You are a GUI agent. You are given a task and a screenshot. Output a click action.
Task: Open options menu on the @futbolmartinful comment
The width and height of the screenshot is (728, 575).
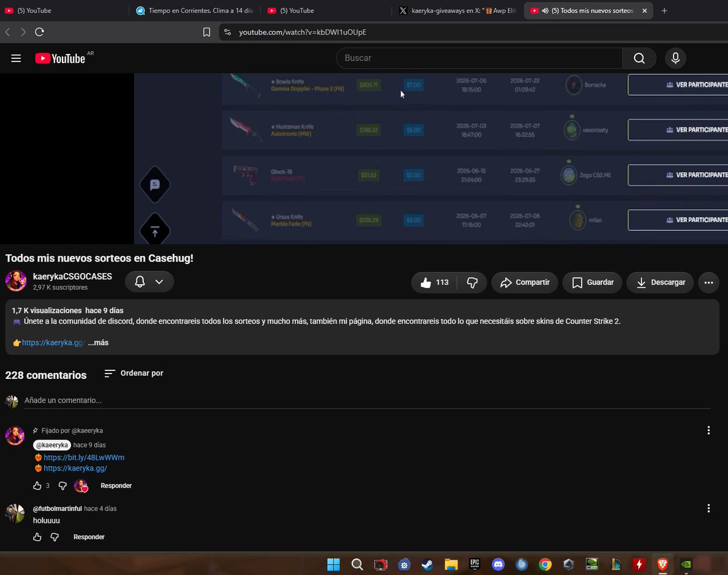(709, 508)
